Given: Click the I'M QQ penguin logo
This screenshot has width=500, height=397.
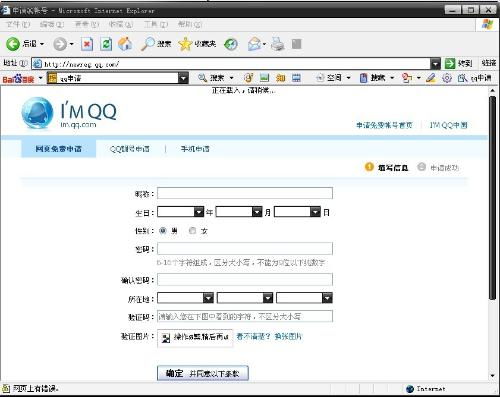Looking at the screenshot, I should (x=37, y=113).
